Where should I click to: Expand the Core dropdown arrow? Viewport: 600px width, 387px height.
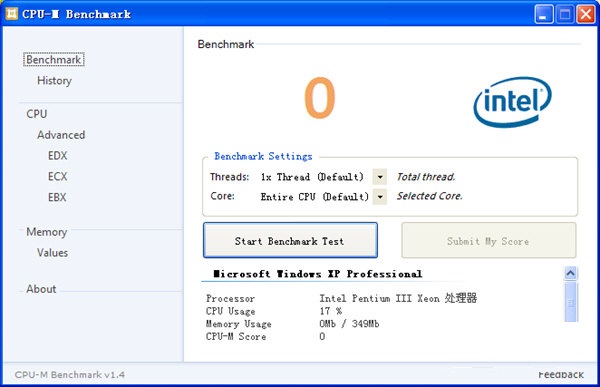(380, 197)
